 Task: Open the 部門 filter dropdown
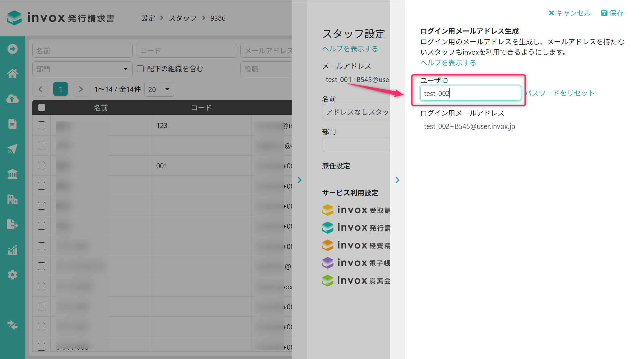click(x=82, y=69)
